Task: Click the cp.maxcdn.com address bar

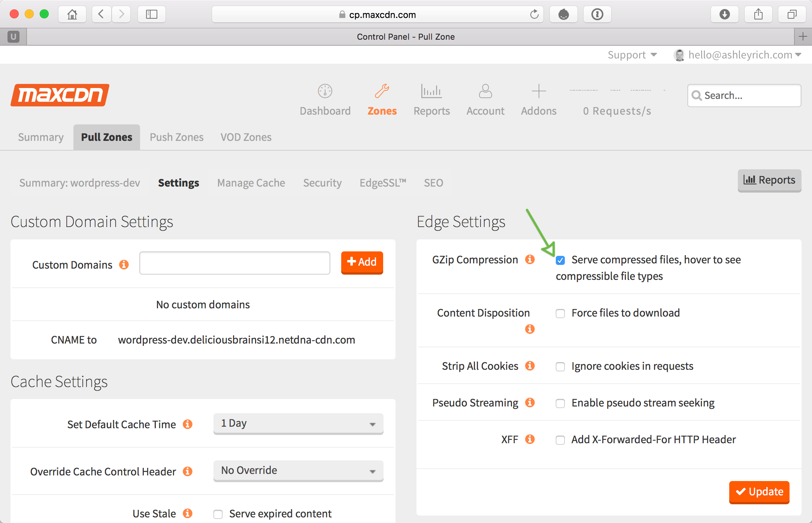Action: (x=378, y=14)
